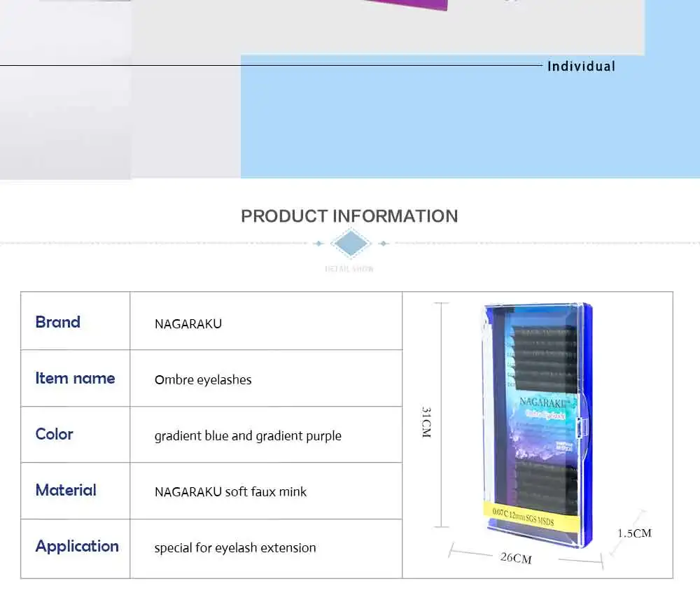Click the 31CM height dimension label

point(427,422)
